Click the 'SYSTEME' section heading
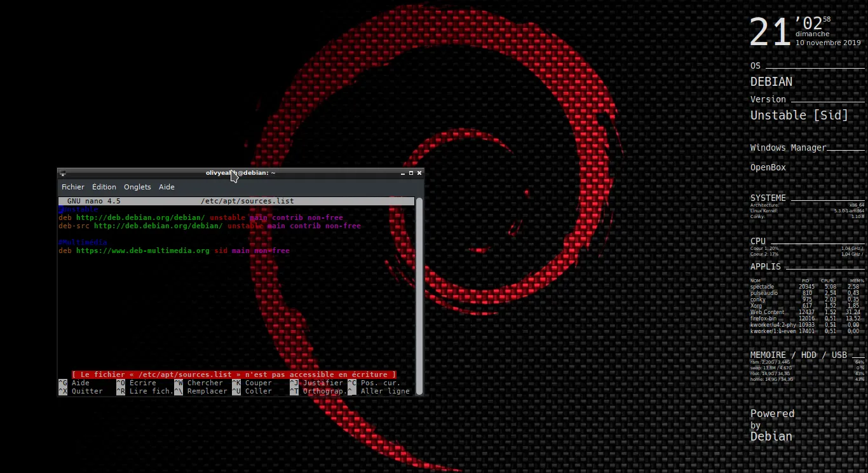 (768, 198)
